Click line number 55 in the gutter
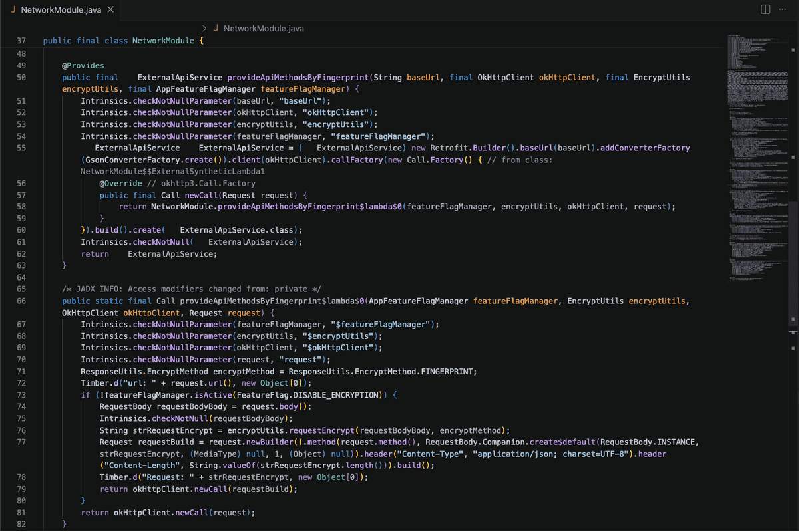The width and height of the screenshot is (800, 532). click(x=20, y=148)
